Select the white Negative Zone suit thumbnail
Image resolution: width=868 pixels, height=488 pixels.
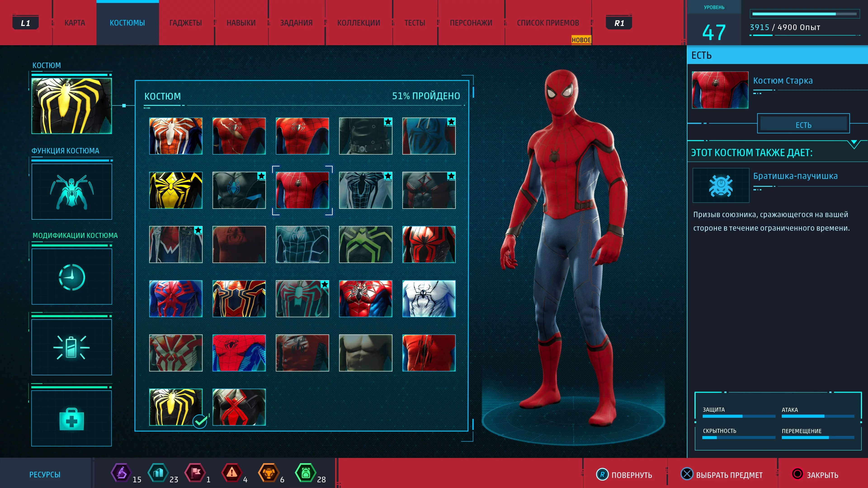[x=366, y=190]
